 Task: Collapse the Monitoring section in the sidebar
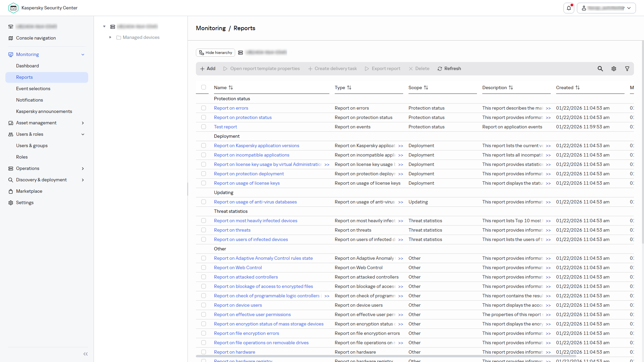[x=83, y=54]
